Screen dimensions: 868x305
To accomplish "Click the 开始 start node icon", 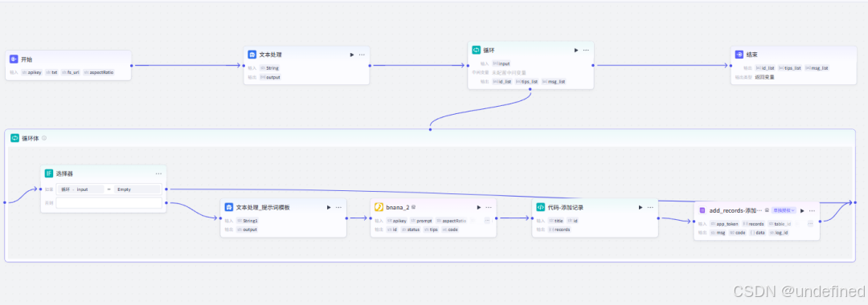I will coord(14,59).
